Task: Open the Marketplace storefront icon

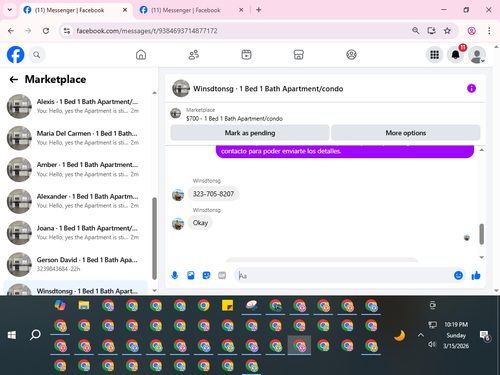Action: [x=299, y=55]
